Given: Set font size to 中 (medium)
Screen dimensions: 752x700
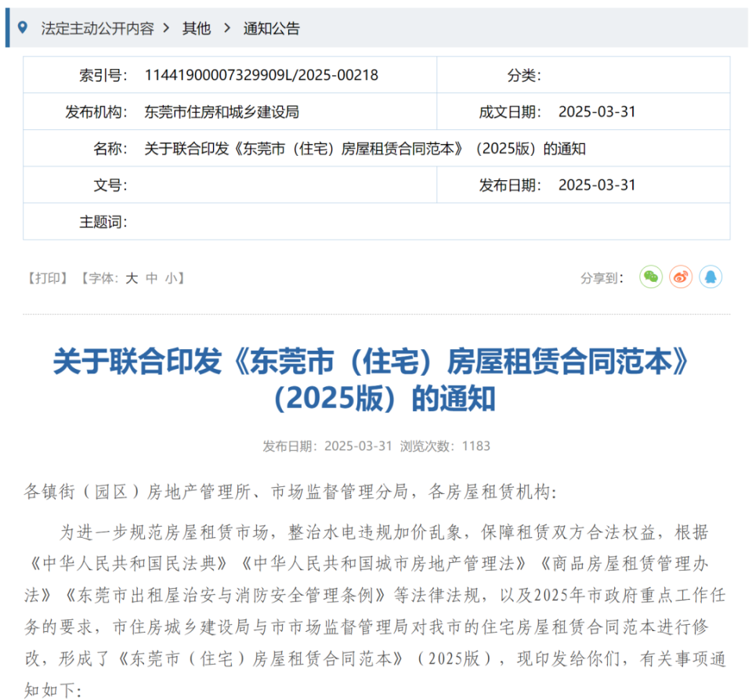Looking at the screenshot, I should [151, 278].
